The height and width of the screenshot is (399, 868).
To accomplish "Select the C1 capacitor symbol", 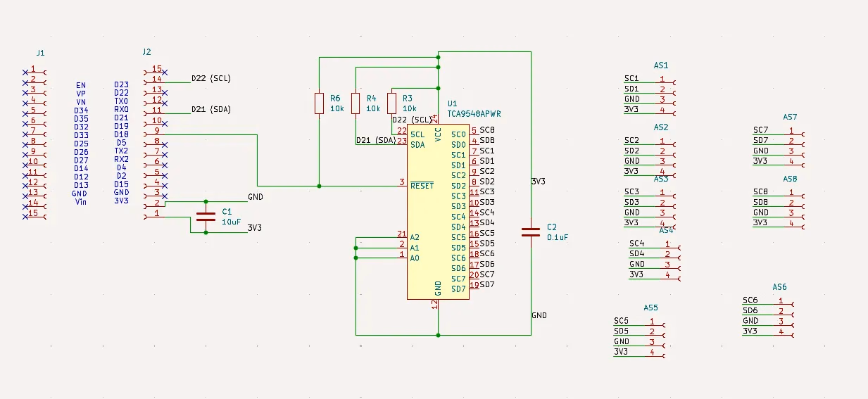I will click(x=206, y=215).
